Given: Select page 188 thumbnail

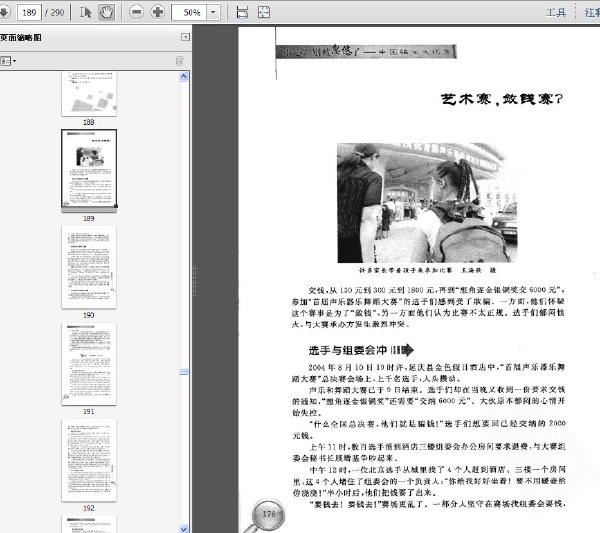Looking at the screenshot, I should pos(89,95).
